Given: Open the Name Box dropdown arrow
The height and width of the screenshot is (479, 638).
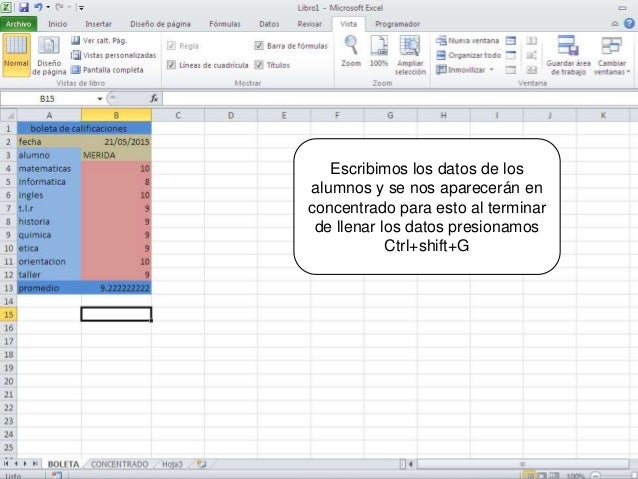Looking at the screenshot, I should point(100,98).
